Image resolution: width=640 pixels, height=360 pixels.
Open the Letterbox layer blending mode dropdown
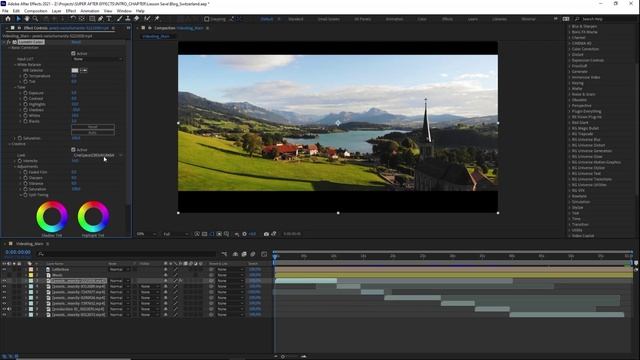[119, 269]
